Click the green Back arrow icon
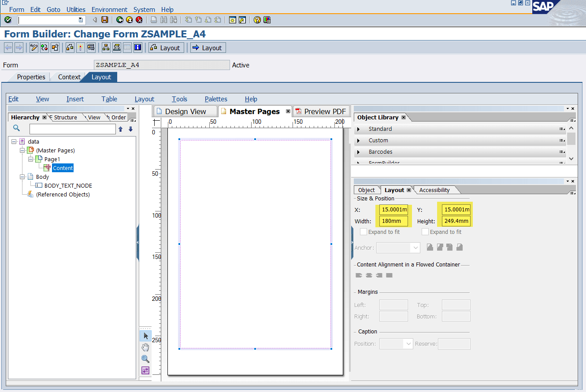Image resolution: width=586 pixels, height=392 pixels. 120,20
